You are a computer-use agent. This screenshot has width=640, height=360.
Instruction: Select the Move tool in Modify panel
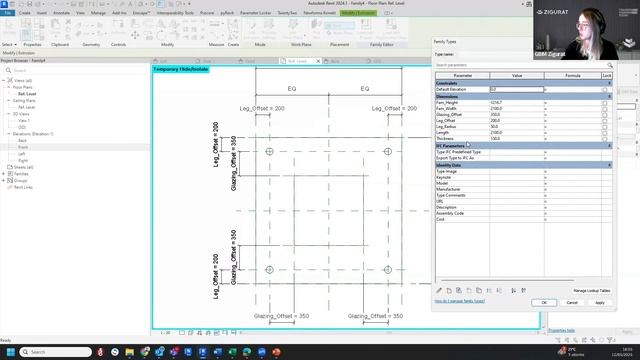point(135,36)
